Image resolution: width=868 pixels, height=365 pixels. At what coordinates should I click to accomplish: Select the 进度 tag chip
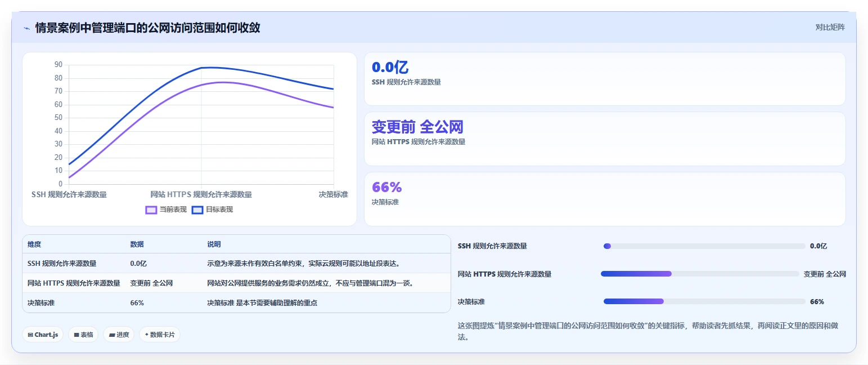coord(119,335)
